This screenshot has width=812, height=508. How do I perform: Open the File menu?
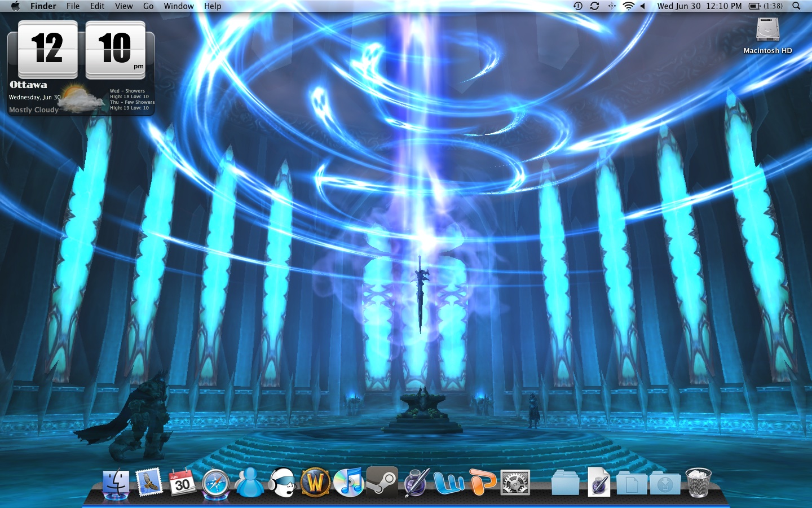click(73, 6)
